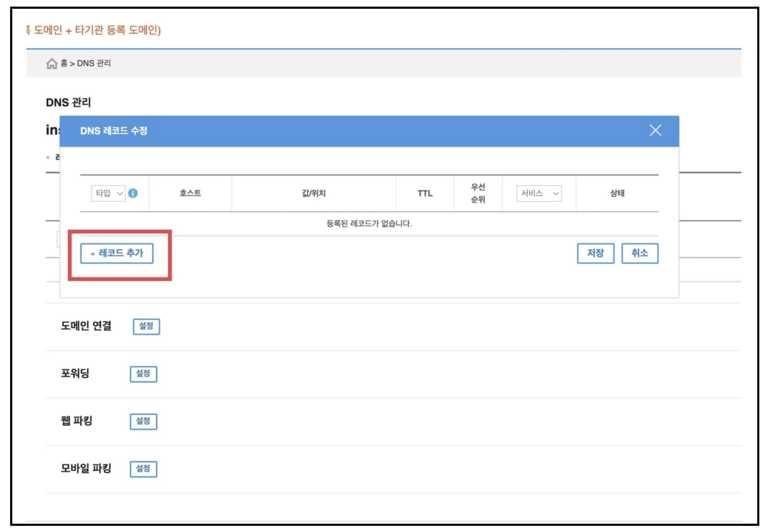Open the 서비스 dropdown
This screenshot has width=770, height=532.
point(539,194)
